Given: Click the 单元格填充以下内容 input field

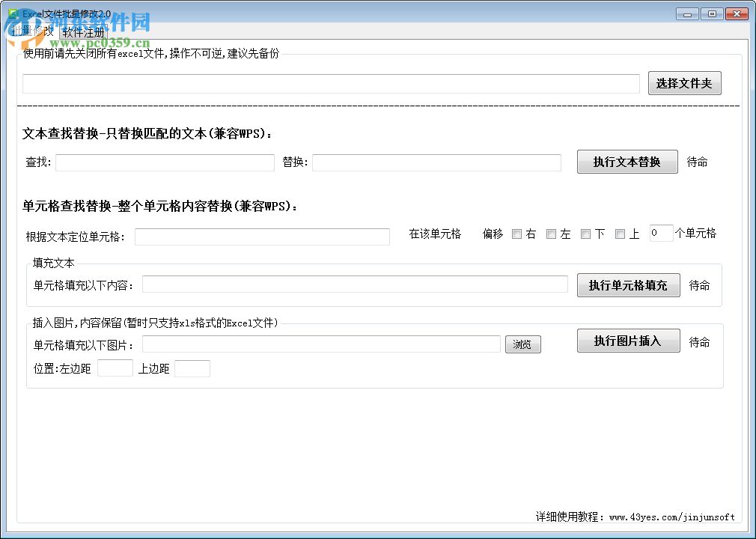Looking at the screenshot, I should coord(355,284).
